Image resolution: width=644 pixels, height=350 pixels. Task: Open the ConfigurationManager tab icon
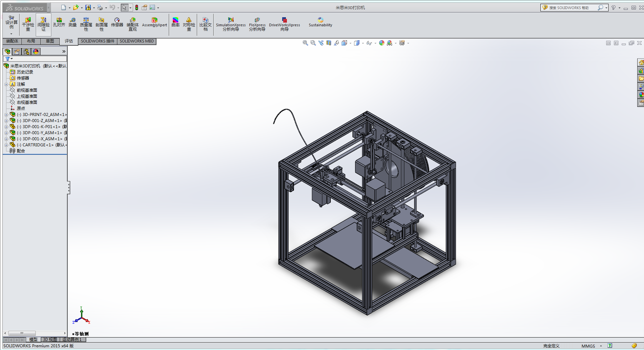click(26, 52)
